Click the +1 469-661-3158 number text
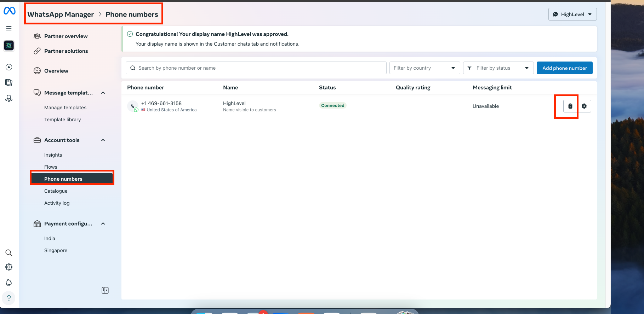 161,103
